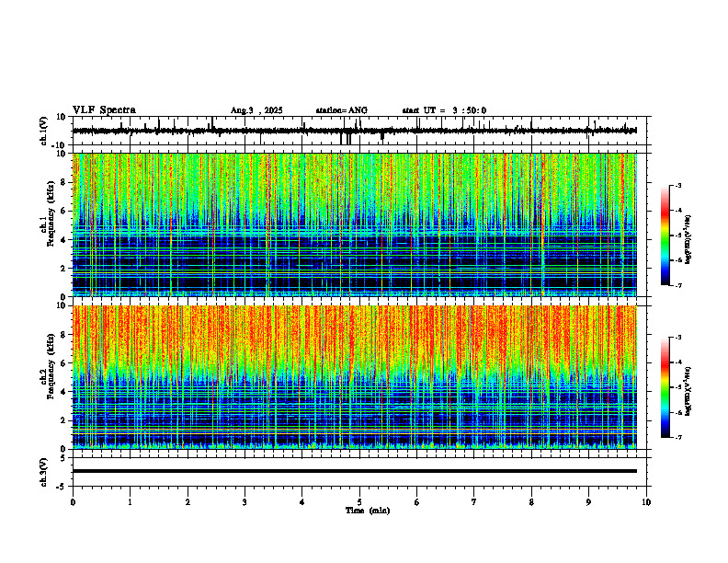The image size is (728, 563).
Task: Click the -3 label on ch.1 color bar
Action: (x=678, y=185)
